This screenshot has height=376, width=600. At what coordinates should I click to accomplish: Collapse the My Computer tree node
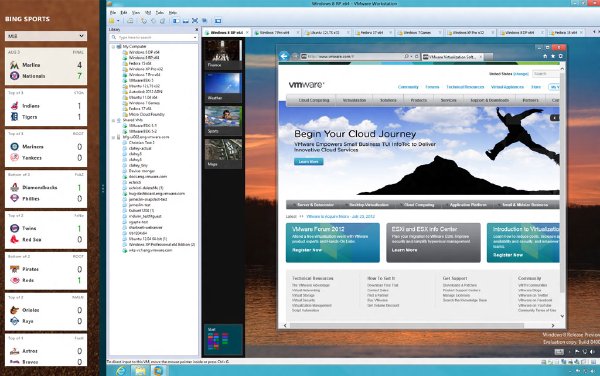[114, 47]
